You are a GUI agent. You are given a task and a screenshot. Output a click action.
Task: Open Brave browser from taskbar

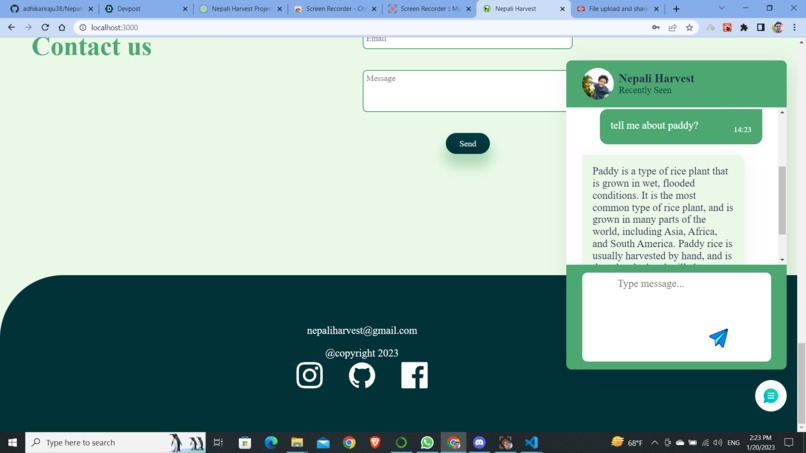[x=375, y=442]
